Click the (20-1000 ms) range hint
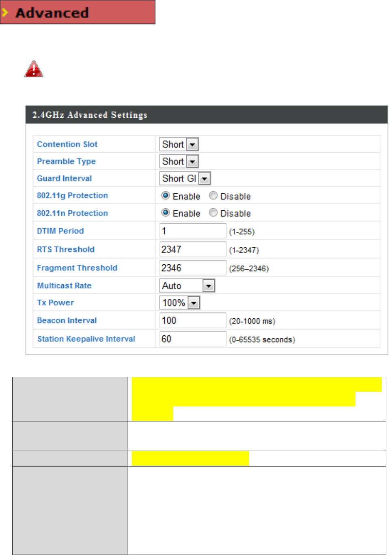Screen dimensions: 392x555 (x=252, y=321)
